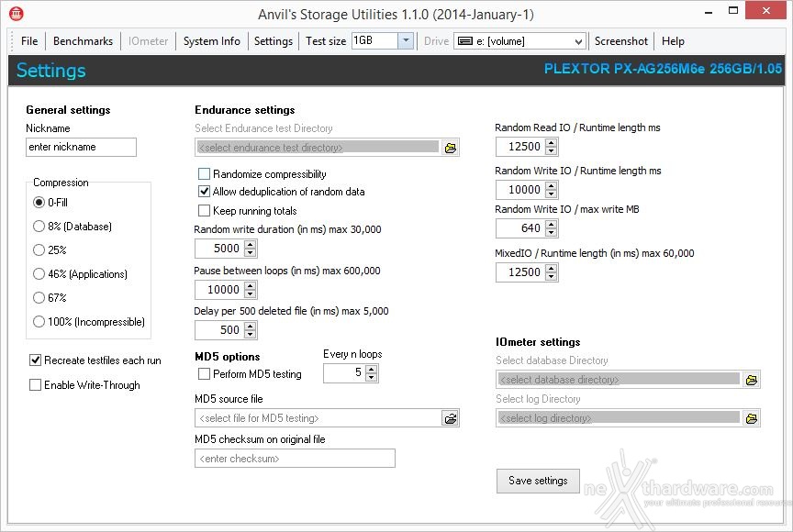Decrease the Pause between loops spinner value

[251, 294]
